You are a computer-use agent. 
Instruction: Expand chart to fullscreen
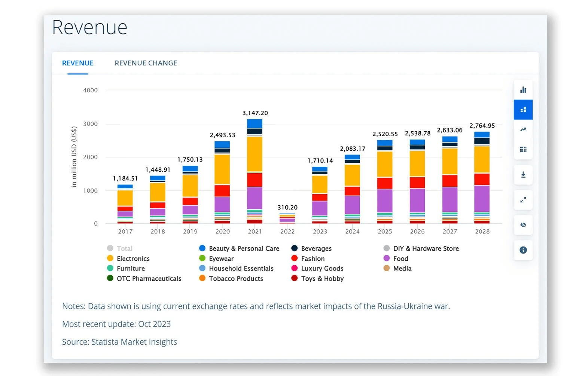pos(523,200)
